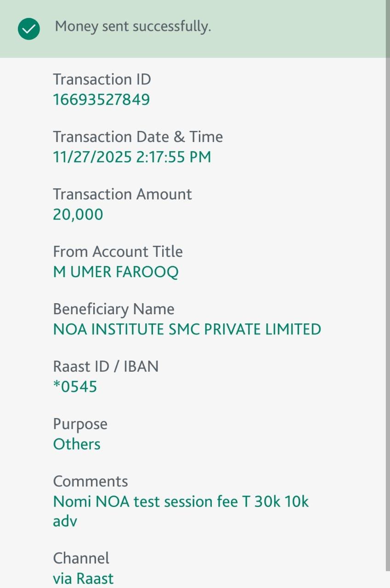This screenshot has width=390, height=588.
Task: Tap the masked IBAN value *0545
Action: (x=75, y=387)
